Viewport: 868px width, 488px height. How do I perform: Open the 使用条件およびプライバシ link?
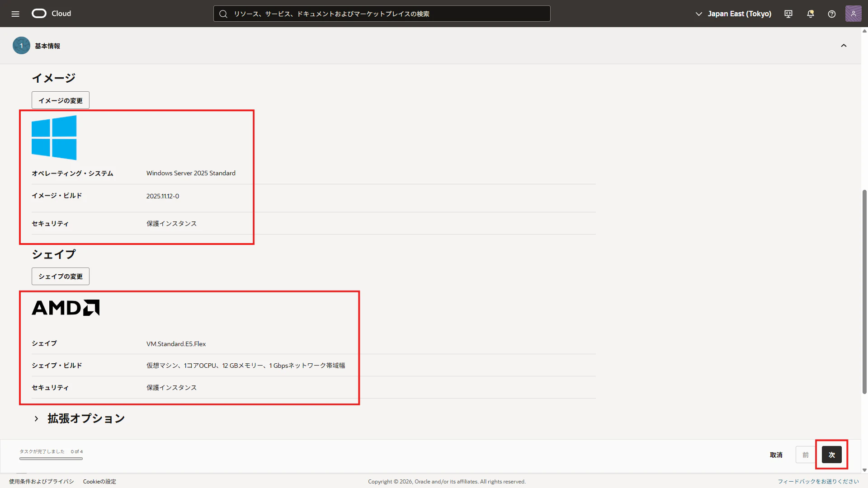point(42,482)
